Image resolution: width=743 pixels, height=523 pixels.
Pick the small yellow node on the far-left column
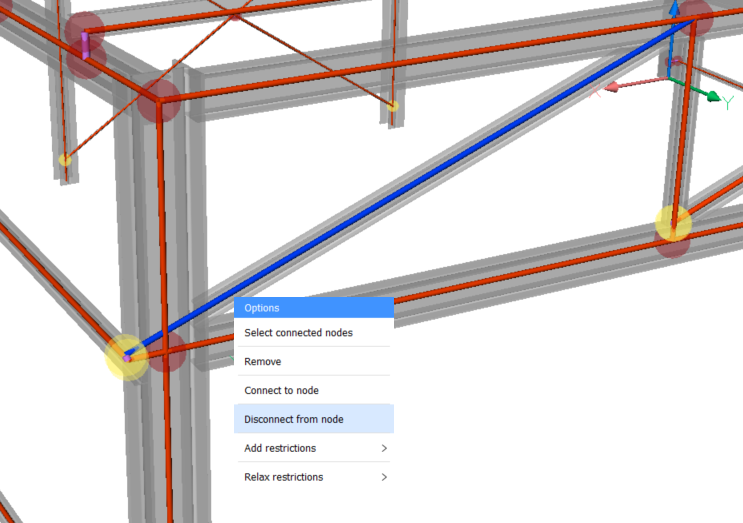(65, 159)
